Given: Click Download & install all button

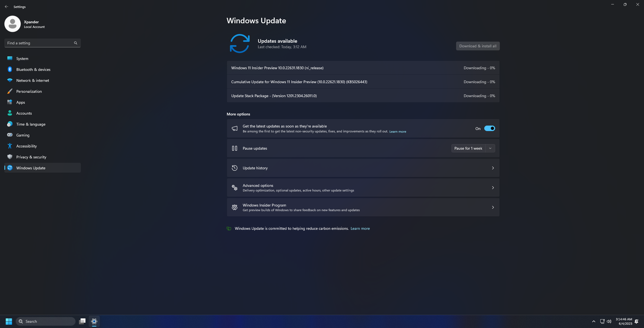Looking at the screenshot, I should 478,46.
